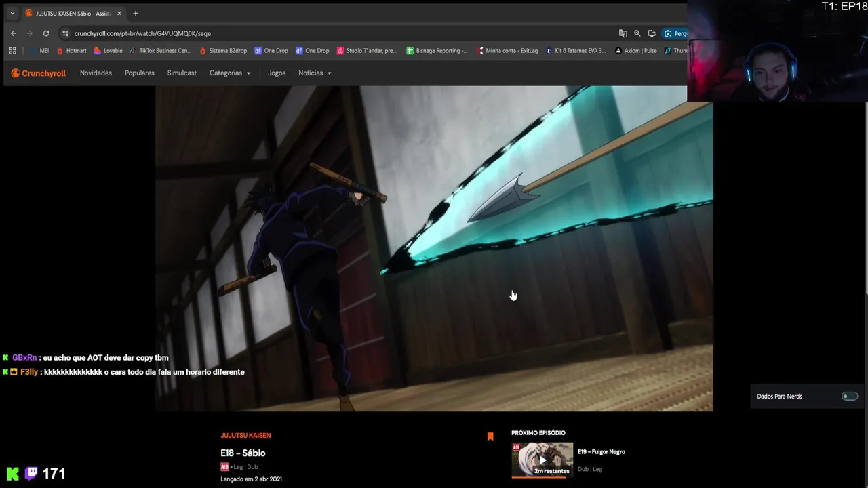The height and width of the screenshot is (488, 868).
Task: Open the Chrome apps grid icon
Action: [x=12, y=51]
